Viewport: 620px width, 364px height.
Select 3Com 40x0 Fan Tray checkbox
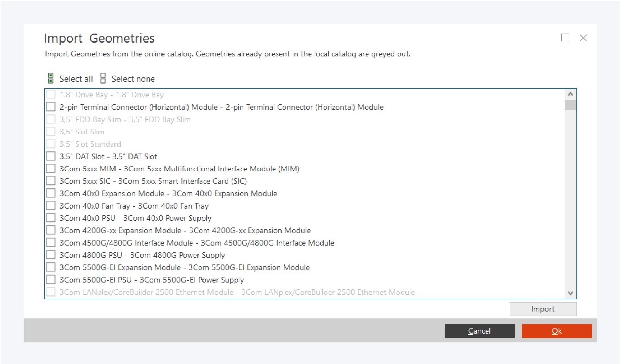[51, 206]
